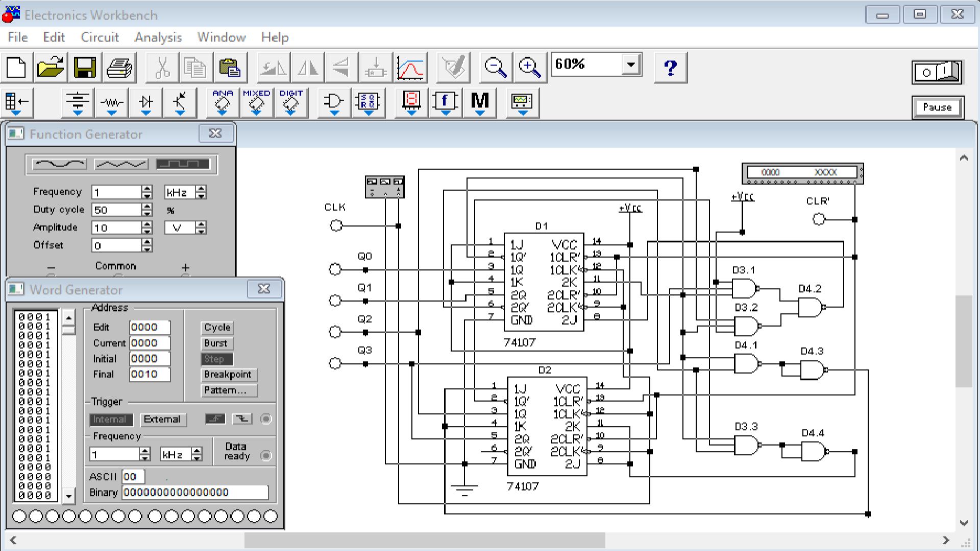The height and width of the screenshot is (551, 980).
Task: Select the square wave waveform
Action: [183, 164]
